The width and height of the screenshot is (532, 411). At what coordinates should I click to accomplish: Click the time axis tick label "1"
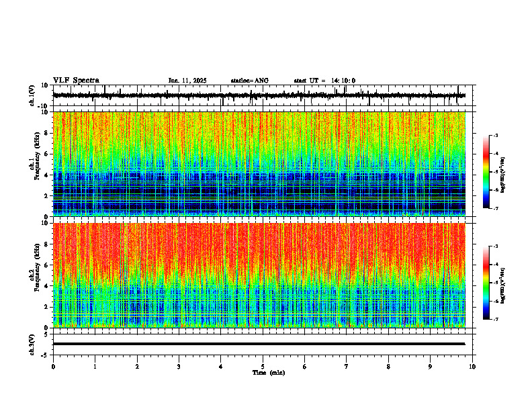tap(95, 367)
